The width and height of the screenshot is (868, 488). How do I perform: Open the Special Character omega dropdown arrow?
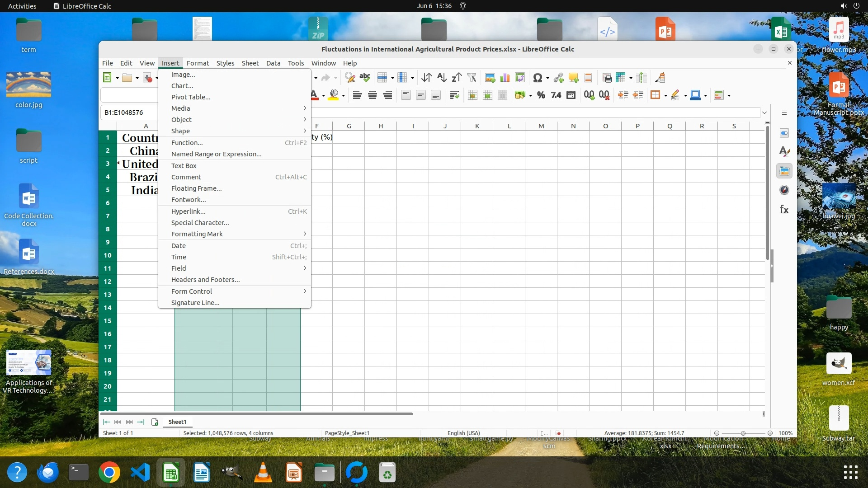(547, 78)
